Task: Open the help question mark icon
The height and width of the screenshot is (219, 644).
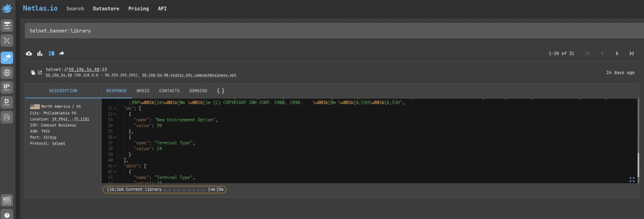Action: click(x=7, y=215)
